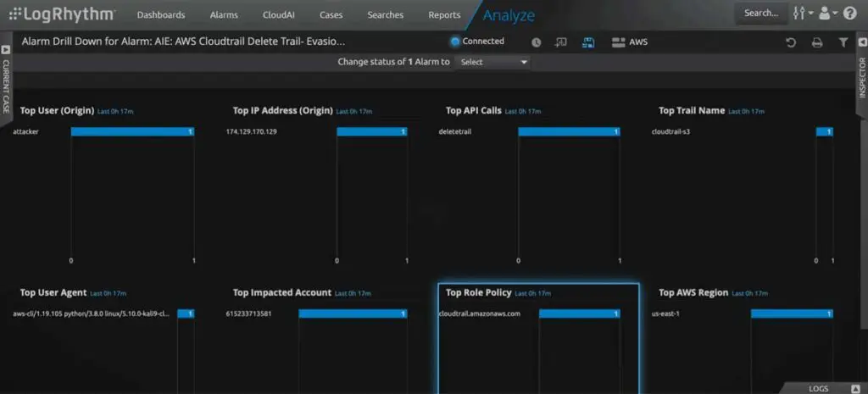Open the user account dropdown
868x394 pixels.
pyautogui.click(x=828, y=14)
